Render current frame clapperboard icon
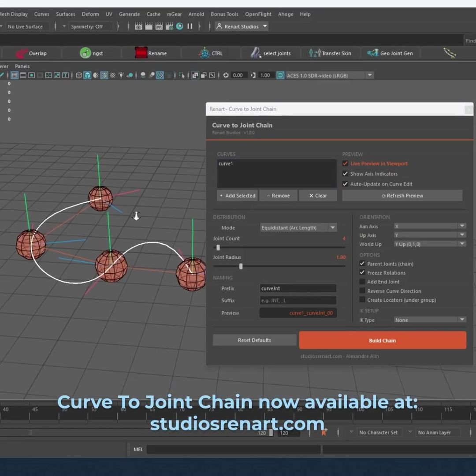Screen dimensions: 476x476 coord(149,26)
